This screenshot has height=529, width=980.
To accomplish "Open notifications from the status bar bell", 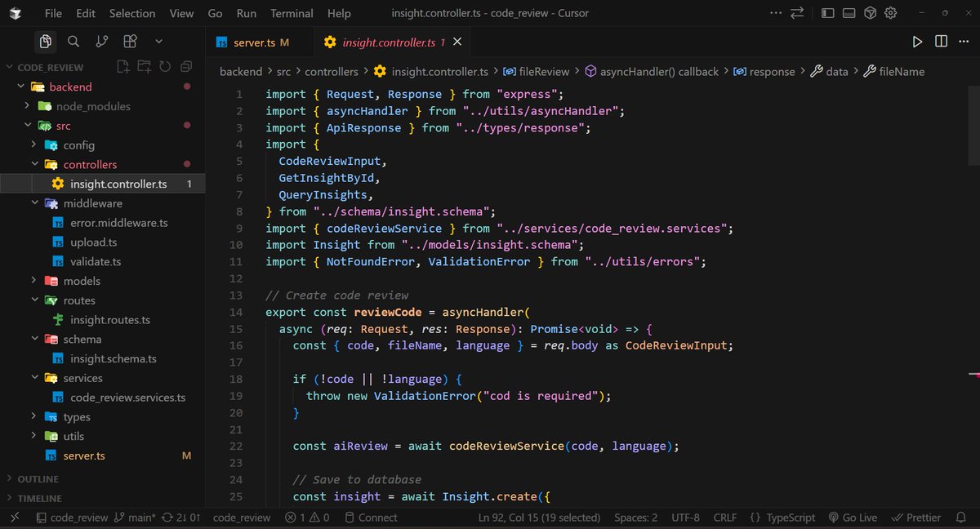I will point(960,517).
